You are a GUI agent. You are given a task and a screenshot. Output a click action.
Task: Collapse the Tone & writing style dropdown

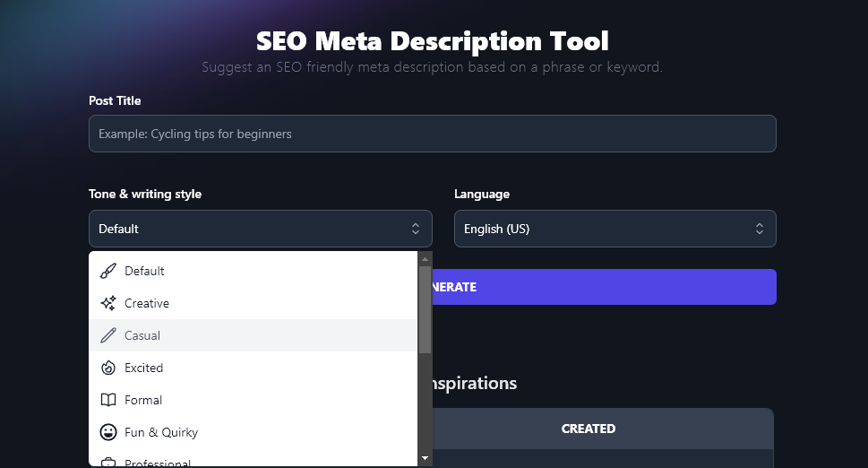(x=260, y=229)
